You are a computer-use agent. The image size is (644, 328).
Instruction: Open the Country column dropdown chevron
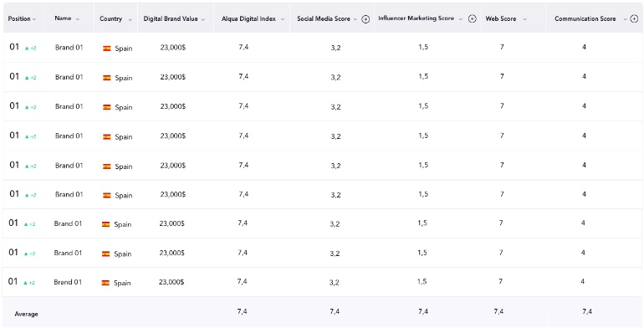point(130,19)
